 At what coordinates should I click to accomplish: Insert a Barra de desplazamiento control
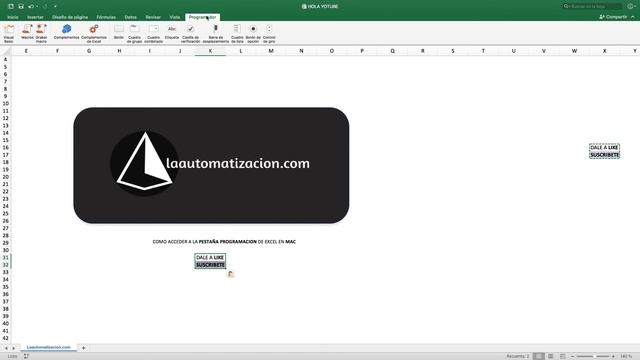pyautogui.click(x=216, y=33)
